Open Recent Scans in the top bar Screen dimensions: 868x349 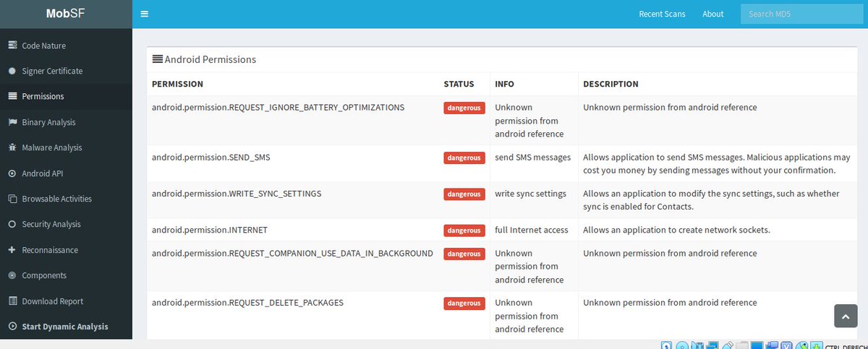662,14
